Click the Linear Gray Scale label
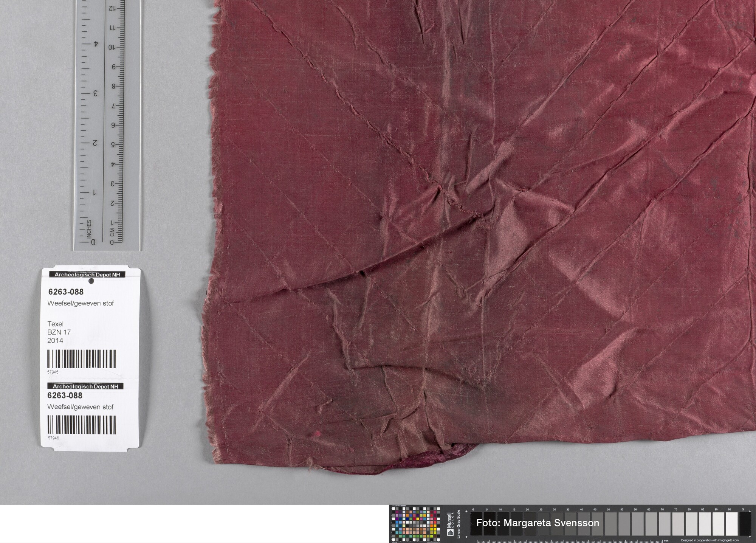Screen dimensions: 756x543 [459, 524]
